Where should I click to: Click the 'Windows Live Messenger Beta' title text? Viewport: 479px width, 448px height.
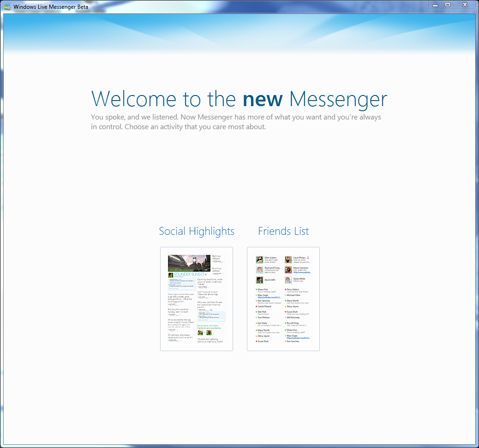pos(51,7)
